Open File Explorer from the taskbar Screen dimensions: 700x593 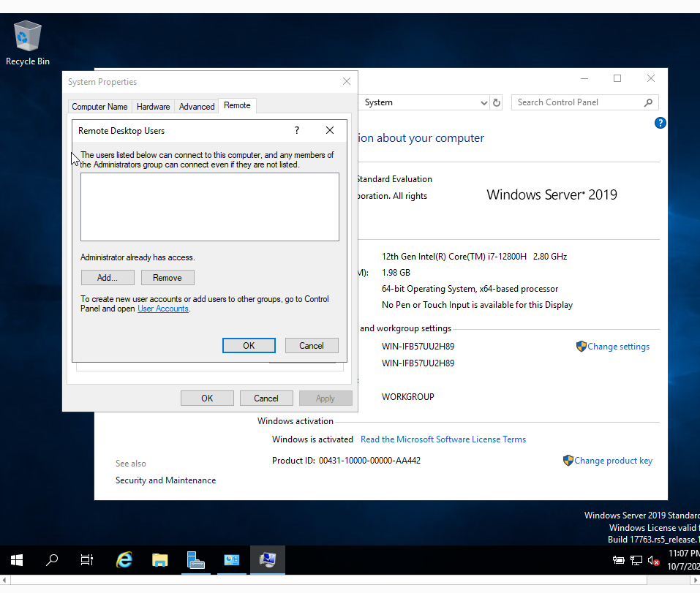coord(159,559)
